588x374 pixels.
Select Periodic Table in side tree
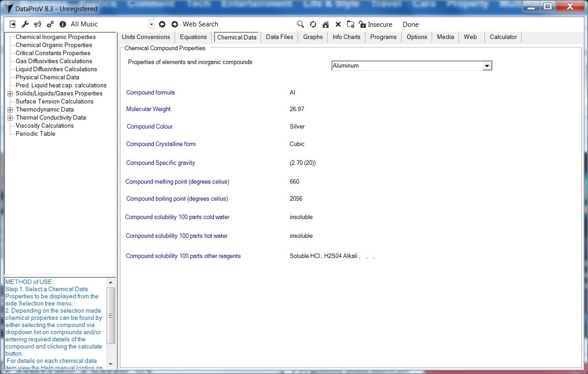[35, 134]
